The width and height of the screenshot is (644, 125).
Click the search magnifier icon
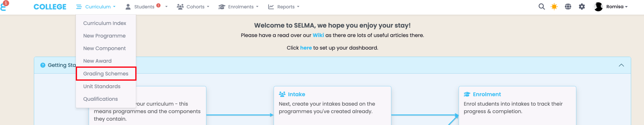[x=542, y=7]
